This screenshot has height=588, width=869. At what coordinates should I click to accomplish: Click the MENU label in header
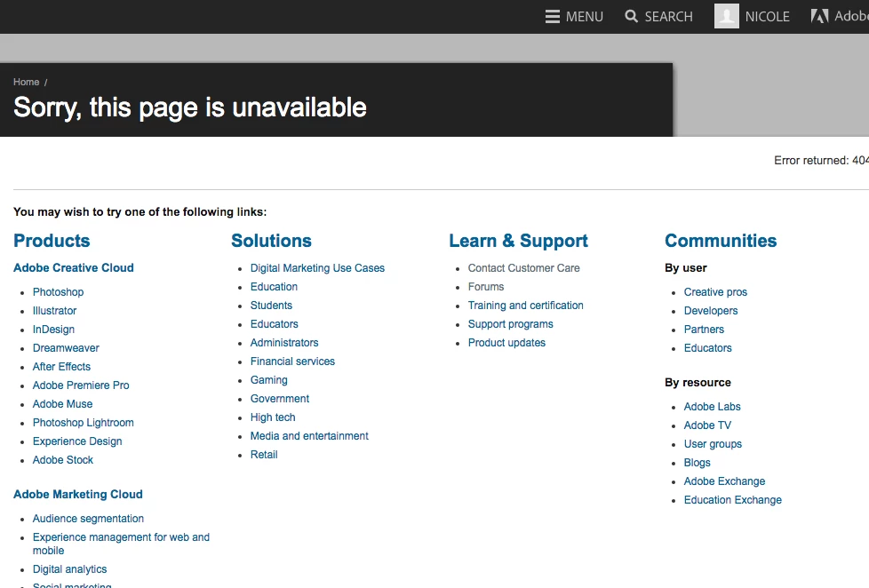(584, 17)
